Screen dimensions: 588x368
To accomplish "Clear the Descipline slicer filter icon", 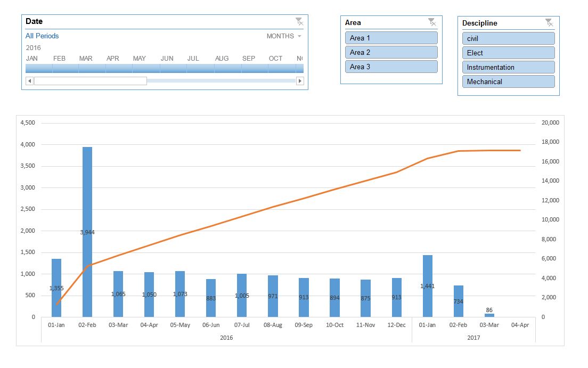I will point(549,23).
